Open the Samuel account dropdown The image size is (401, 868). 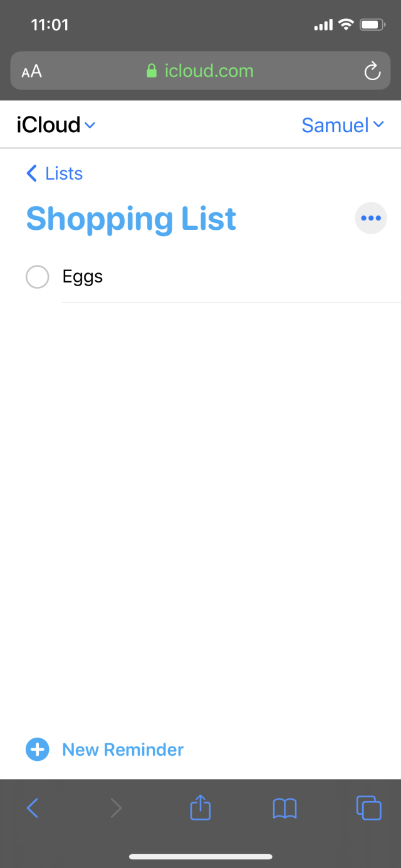click(342, 125)
